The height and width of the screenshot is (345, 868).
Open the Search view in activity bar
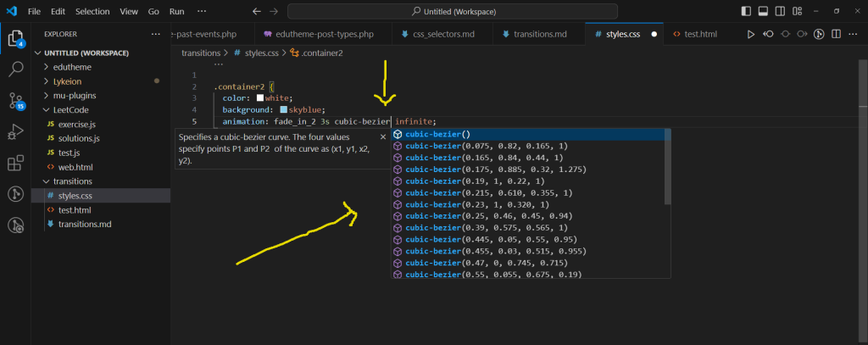click(x=15, y=70)
